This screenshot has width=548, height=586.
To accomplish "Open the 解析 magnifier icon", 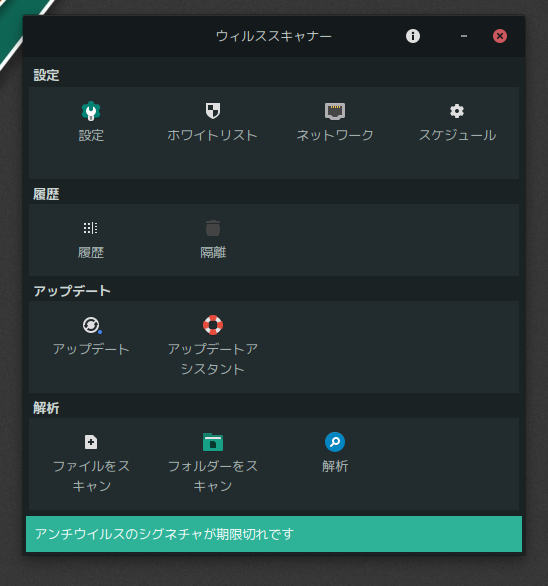I will point(335,442).
